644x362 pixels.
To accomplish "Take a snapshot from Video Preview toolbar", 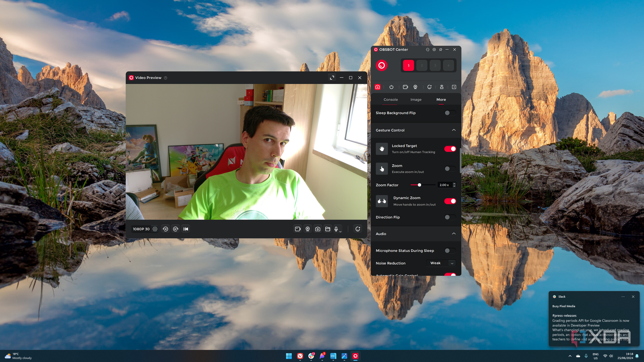I will (x=318, y=229).
